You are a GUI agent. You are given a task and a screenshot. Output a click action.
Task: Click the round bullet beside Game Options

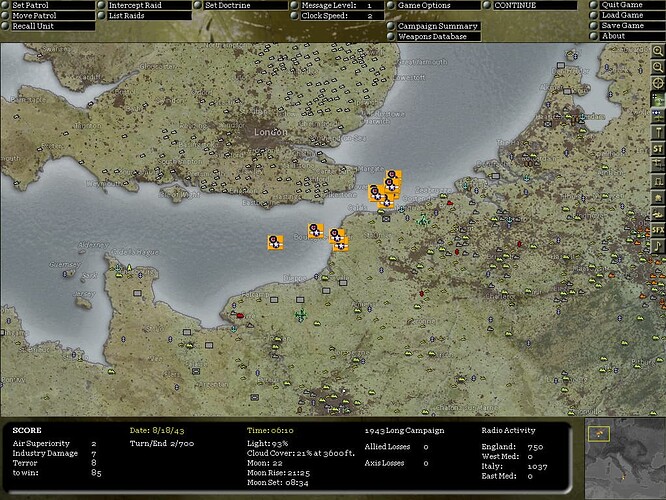(x=390, y=5)
